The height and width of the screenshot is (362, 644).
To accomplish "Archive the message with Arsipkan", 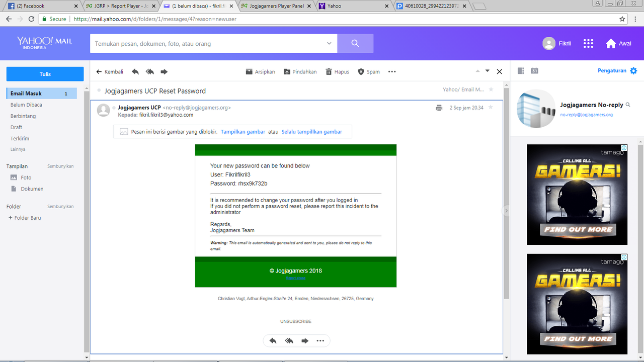I will tap(260, 72).
